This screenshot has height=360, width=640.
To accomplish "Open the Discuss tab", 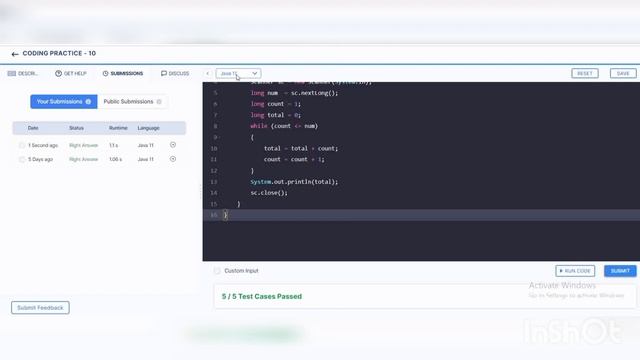I will pyautogui.click(x=175, y=73).
